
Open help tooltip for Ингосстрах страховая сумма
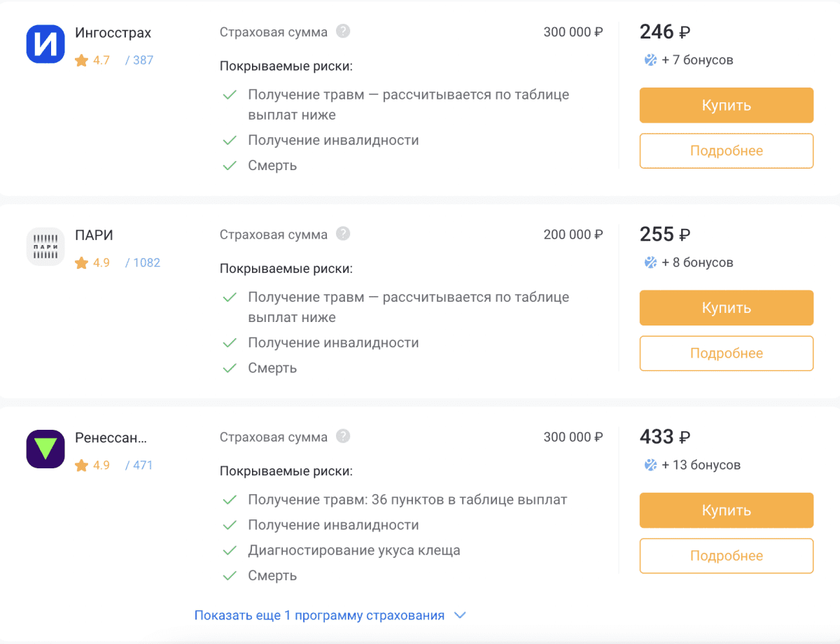click(x=343, y=31)
